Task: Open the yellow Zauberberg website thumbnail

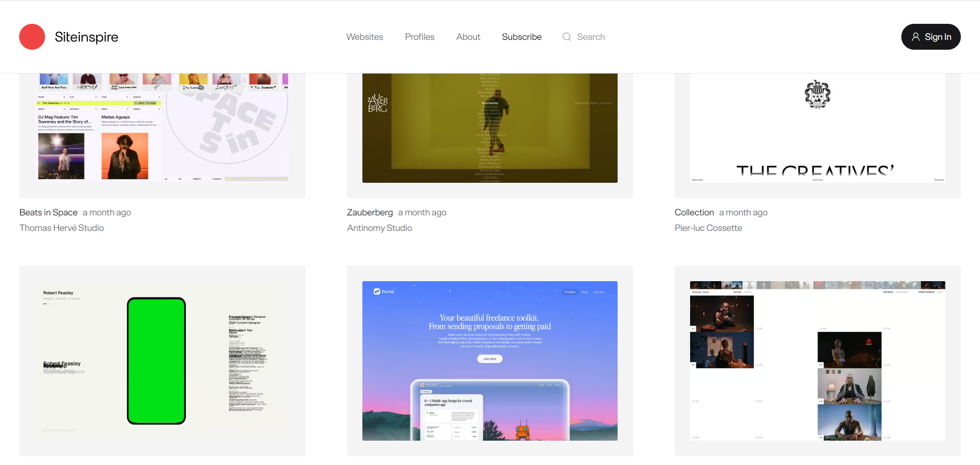Action: coord(490,136)
